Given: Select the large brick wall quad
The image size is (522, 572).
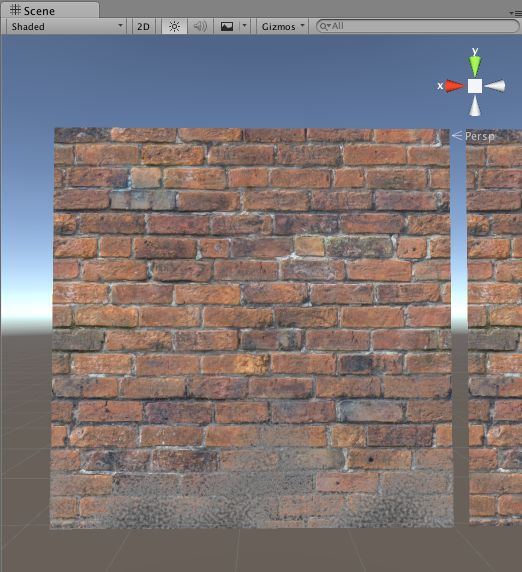Looking at the screenshot, I should click(x=252, y=328).
